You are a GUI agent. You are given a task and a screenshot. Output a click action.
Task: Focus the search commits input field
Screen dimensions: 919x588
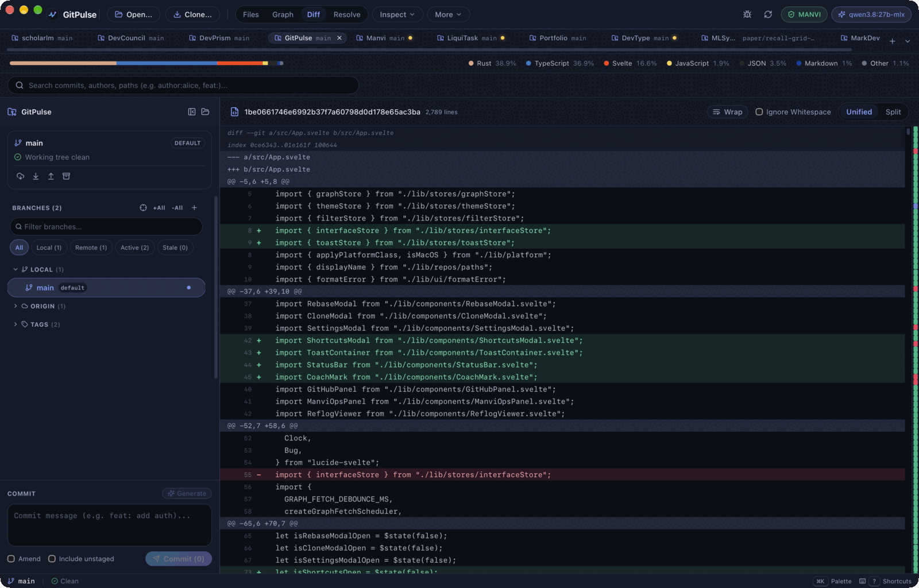tap(183, 85)
